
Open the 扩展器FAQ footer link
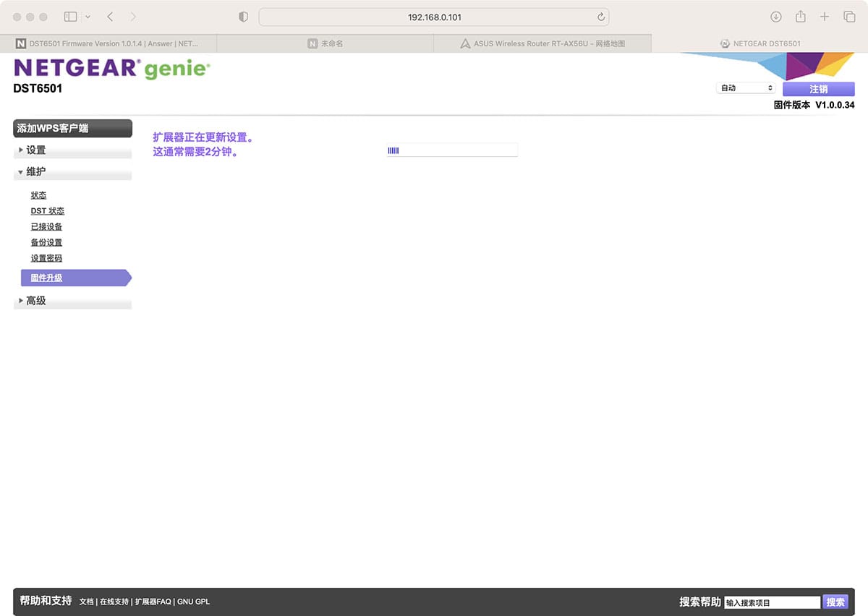click(153, 602)
